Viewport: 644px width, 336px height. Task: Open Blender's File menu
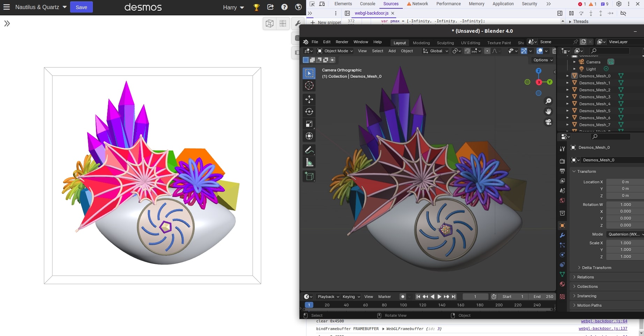click(x=315, y=42)
